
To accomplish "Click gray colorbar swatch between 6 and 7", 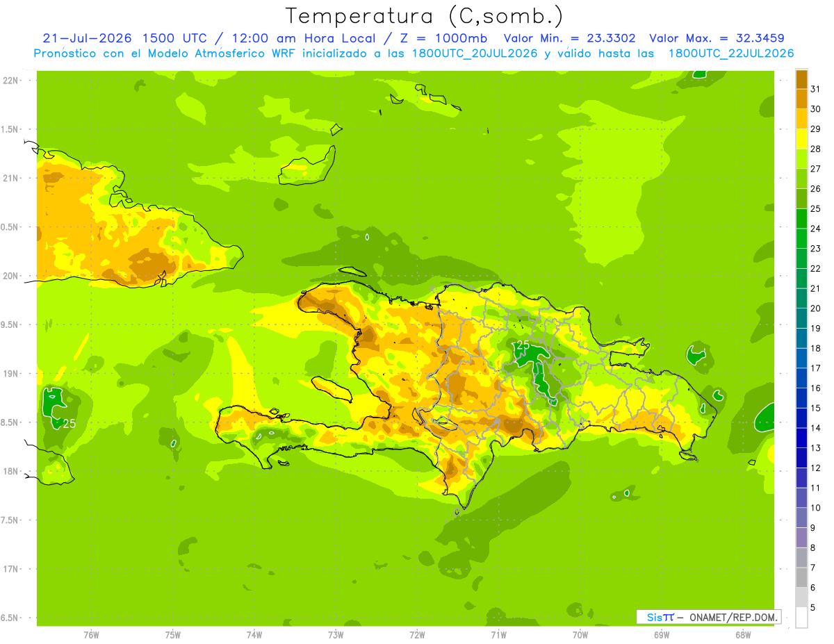I will point(801,577).
